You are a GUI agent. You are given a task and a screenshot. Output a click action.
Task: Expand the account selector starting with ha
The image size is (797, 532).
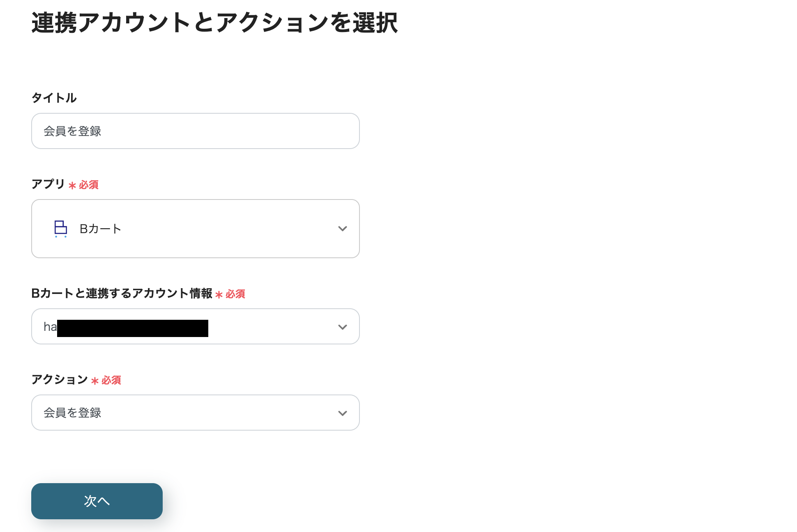(x=195, y=326)
